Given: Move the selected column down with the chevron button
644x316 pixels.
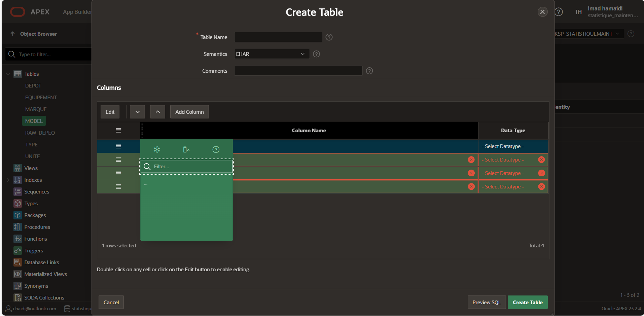Looking at the screenshot, I should click(137, 112).
